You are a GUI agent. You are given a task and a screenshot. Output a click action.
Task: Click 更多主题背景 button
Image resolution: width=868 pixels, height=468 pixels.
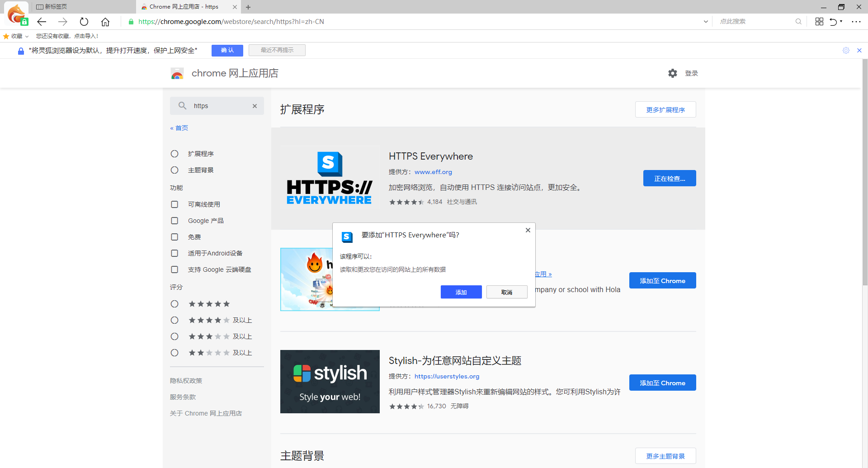(x=665, y=456)
